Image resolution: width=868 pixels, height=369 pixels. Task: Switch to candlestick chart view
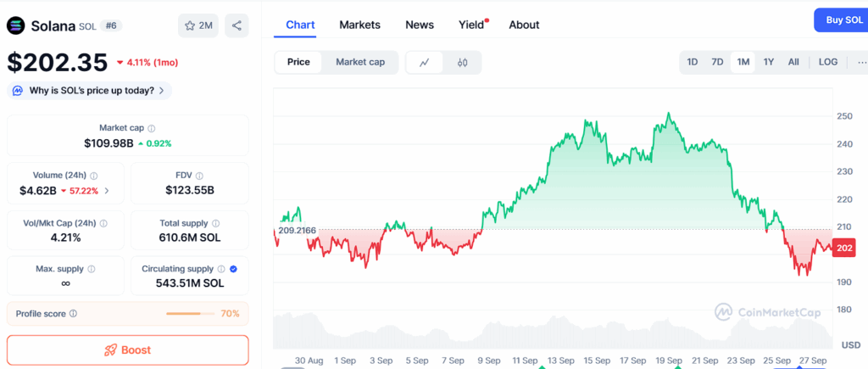[x=463, y=62]
